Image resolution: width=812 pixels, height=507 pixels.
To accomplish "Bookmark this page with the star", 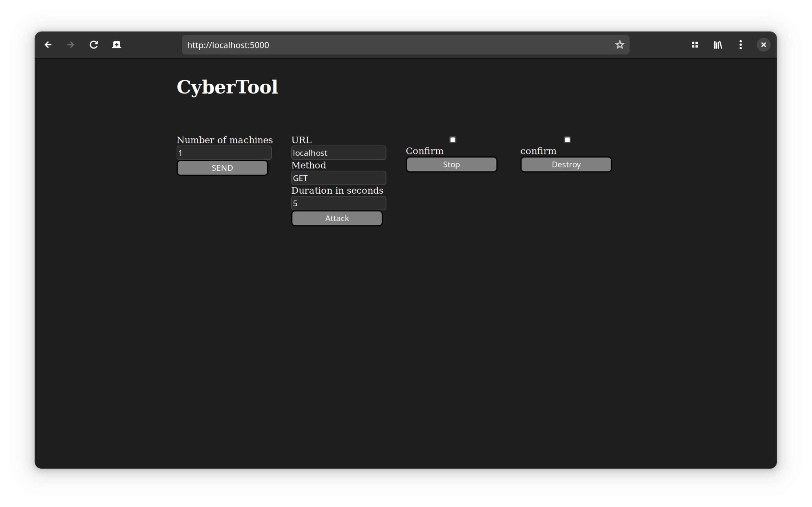I will 619,45.
